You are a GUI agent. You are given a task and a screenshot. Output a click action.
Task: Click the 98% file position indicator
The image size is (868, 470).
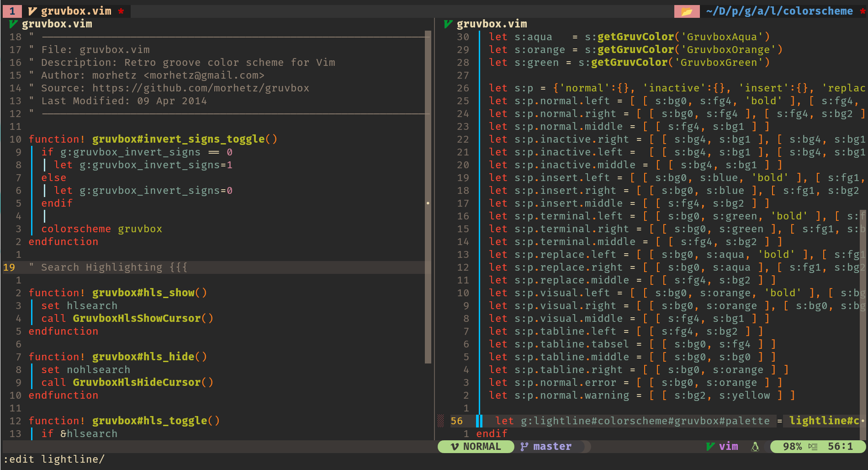[x=793, y=447]
